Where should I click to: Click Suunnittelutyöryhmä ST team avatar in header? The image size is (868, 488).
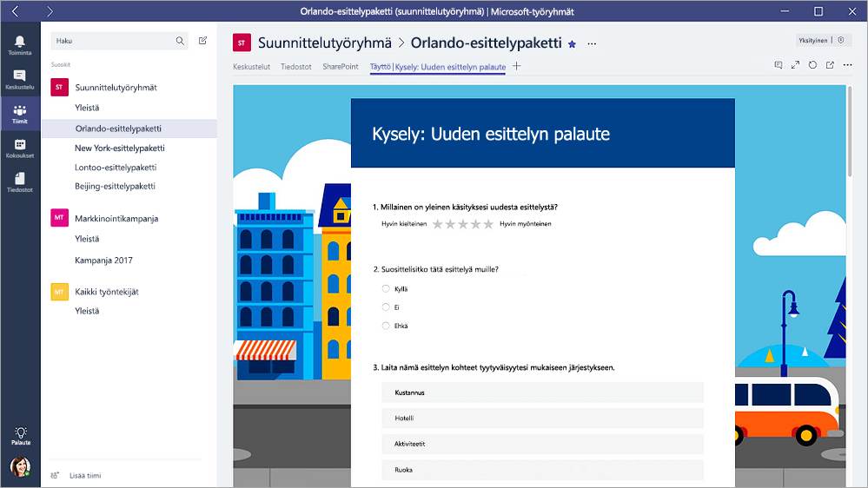tap(242, 43)
